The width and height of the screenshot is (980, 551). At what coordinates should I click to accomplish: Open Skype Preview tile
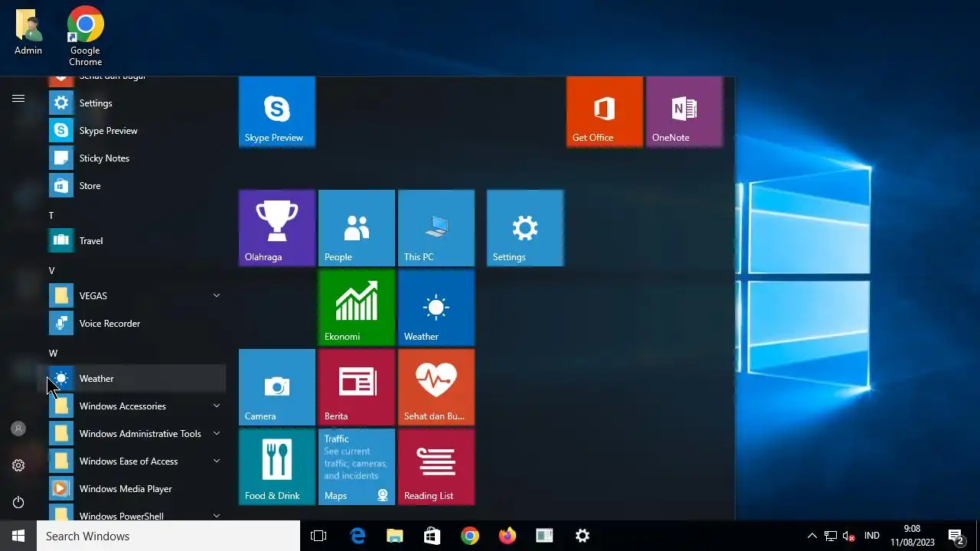277,112
